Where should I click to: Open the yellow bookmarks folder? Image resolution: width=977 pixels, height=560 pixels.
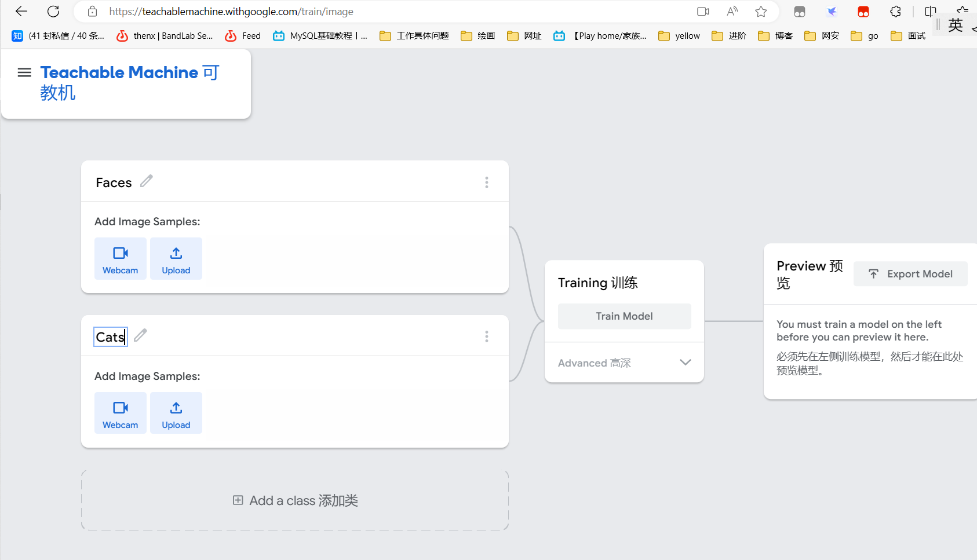[x=679, y=36]
